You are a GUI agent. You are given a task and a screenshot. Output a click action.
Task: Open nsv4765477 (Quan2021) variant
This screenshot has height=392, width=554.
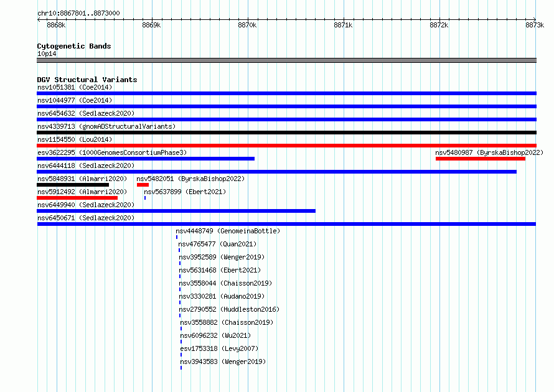[x=217, y=244]
